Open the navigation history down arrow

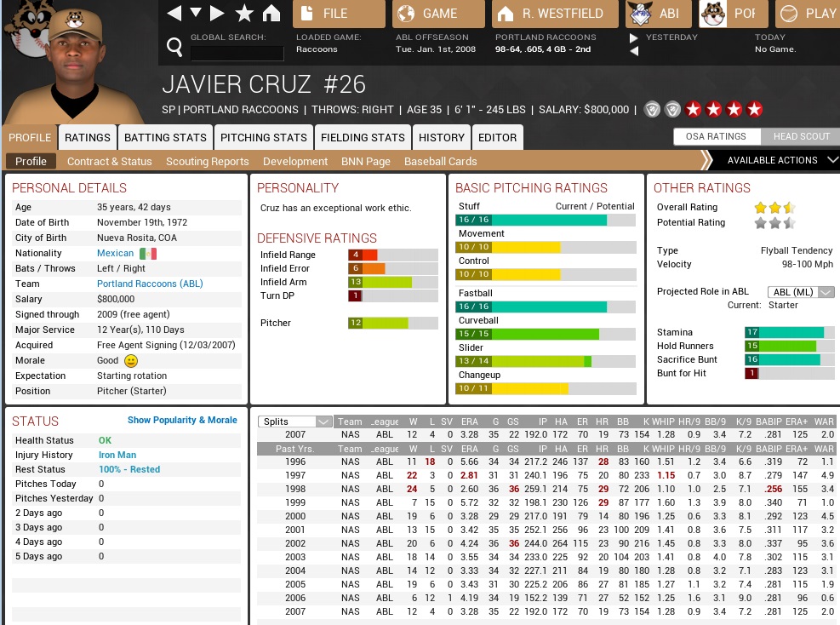point(196,13)
